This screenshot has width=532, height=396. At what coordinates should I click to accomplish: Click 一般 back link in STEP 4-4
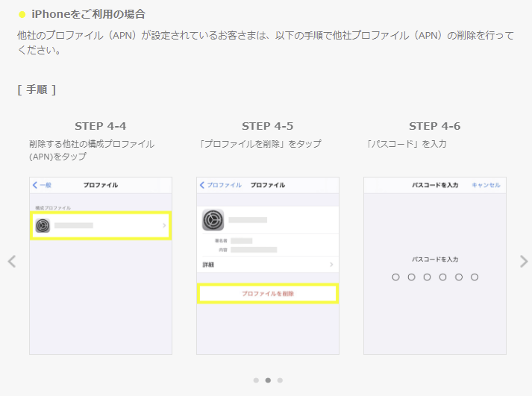[42, 185]
